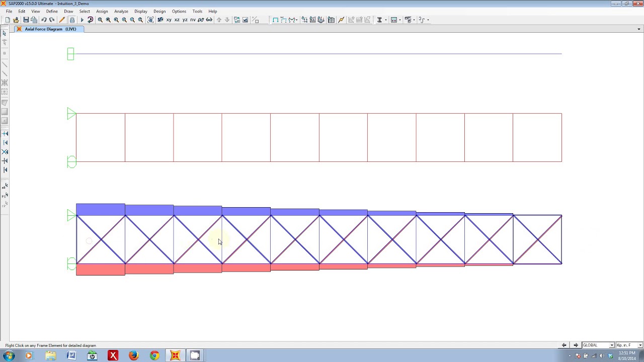
Task: Click the nv named view button
Action: pyautogui.click(x=193, y=20)
